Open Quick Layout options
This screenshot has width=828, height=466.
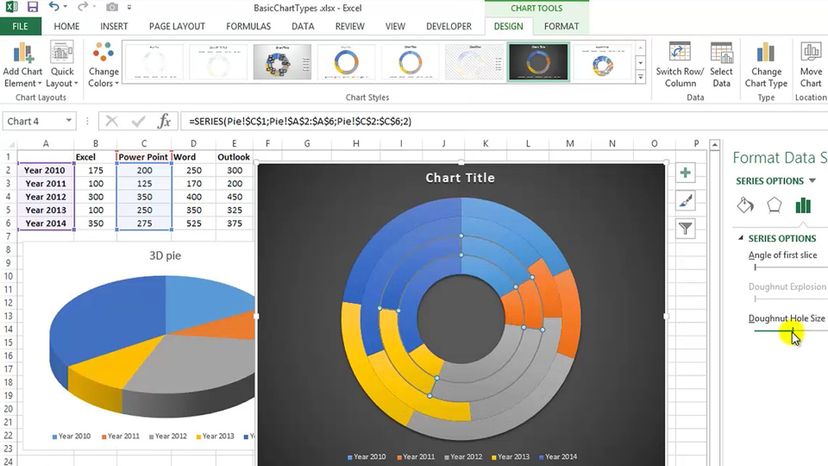pyautogui.click(x=62, y=65)
